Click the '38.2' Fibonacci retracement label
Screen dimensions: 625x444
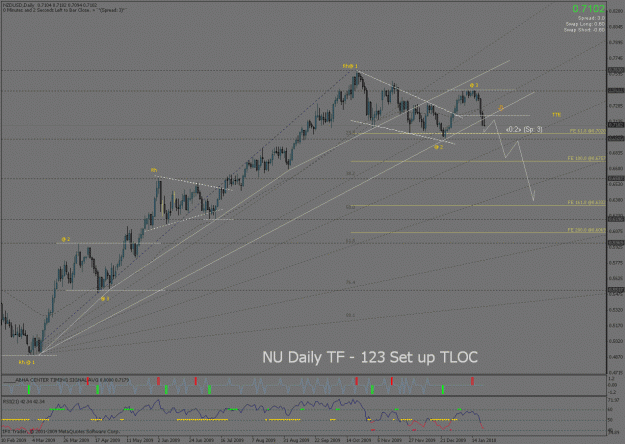pos(350,174)
